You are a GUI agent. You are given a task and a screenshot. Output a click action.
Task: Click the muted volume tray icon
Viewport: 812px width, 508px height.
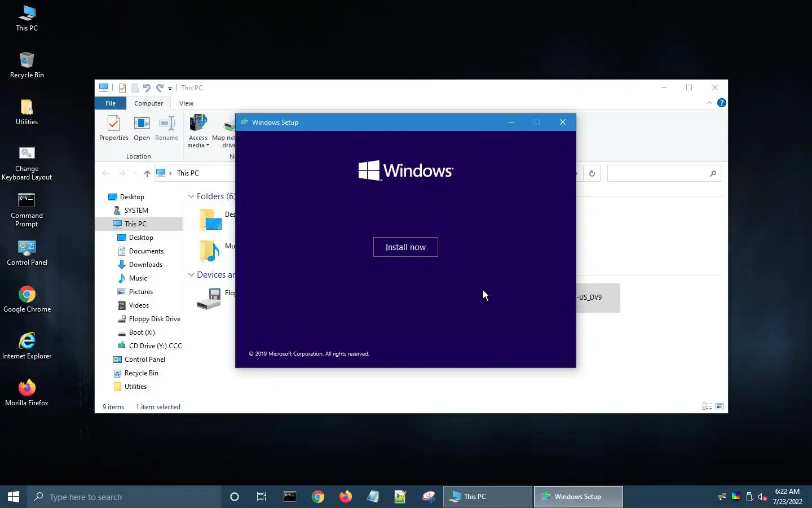coord(762,497)
